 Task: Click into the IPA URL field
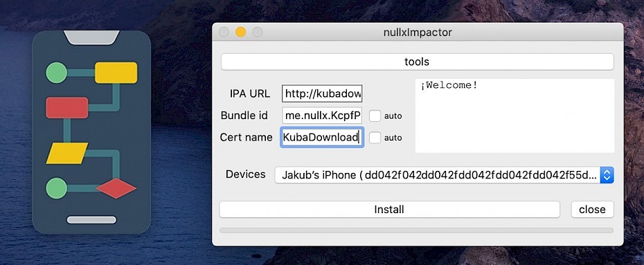coord(322,93)
